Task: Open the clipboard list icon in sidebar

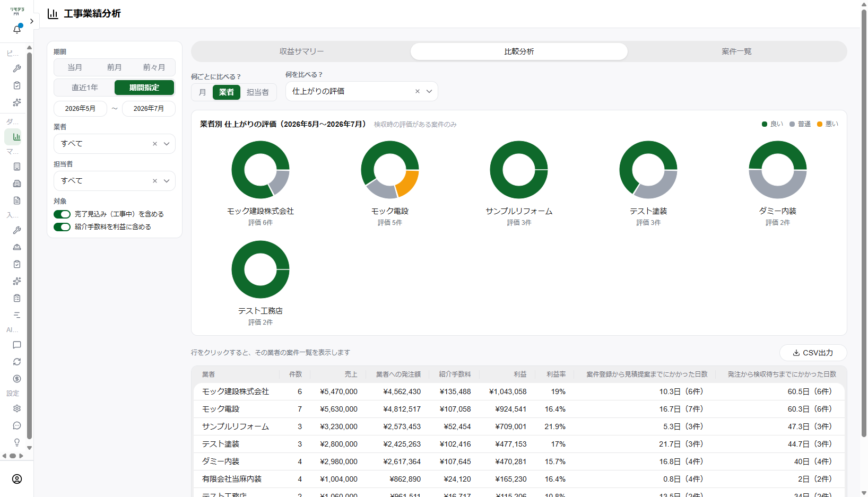Action: tap(17, 298)
